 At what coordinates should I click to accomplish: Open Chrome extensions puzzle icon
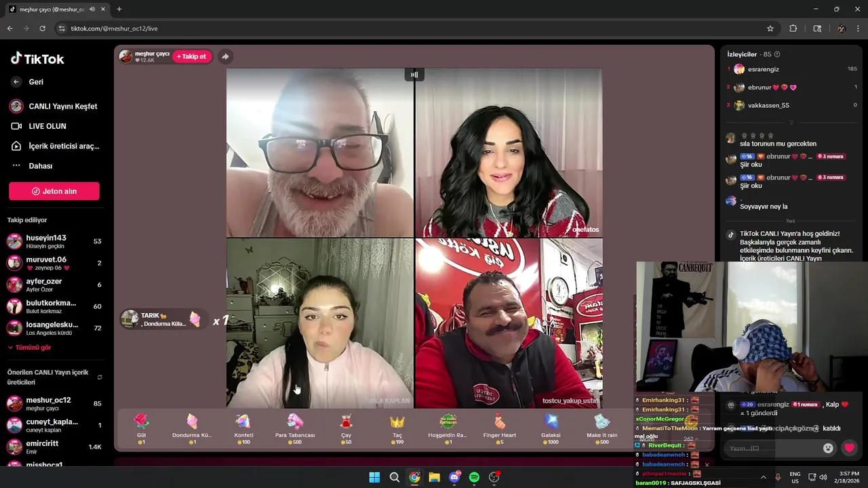click(x=793, y=28)
